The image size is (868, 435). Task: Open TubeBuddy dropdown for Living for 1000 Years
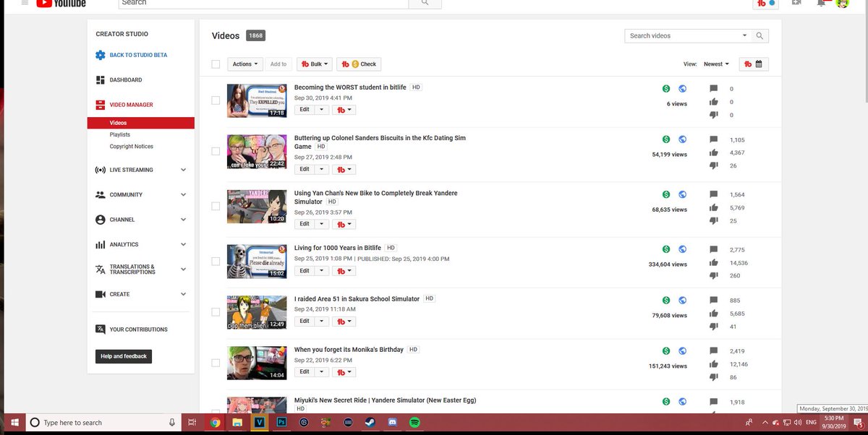344,271
